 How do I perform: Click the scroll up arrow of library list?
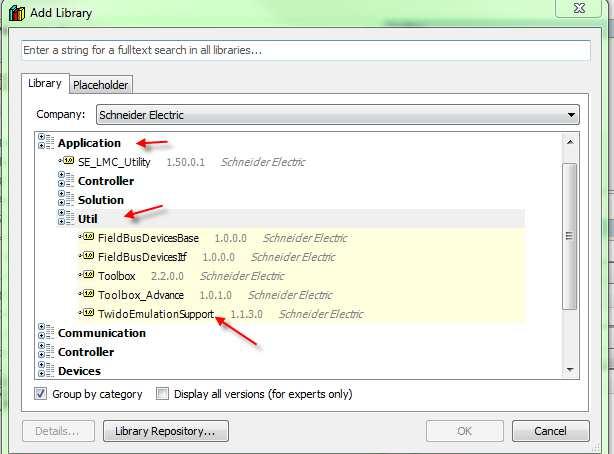tap(570, 142)
